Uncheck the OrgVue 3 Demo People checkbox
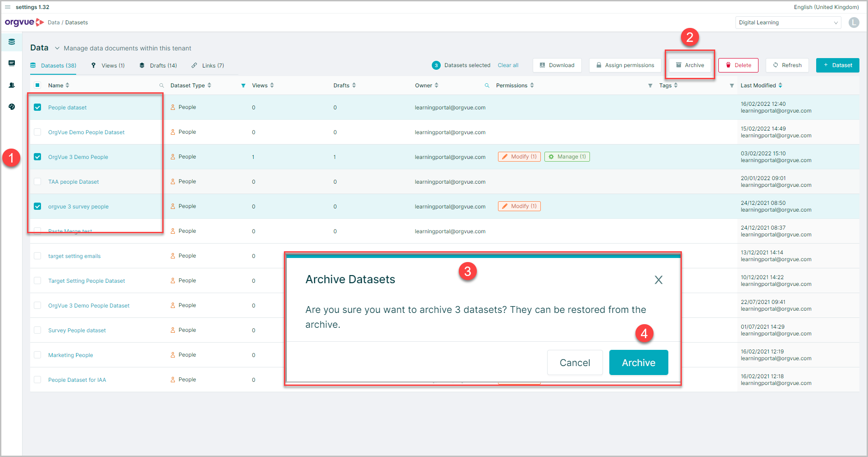Viewport: 868px width, 457px height. pos(37,157)
